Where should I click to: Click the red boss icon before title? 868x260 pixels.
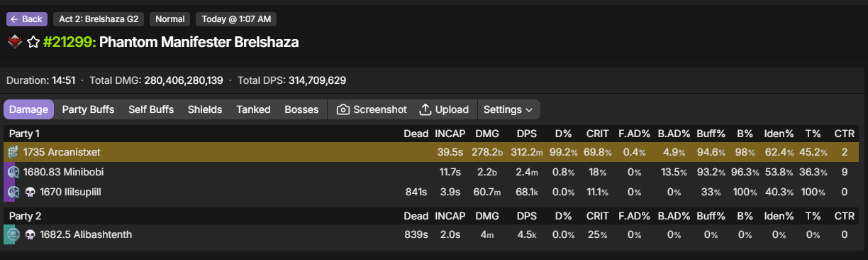[x=14, y=42]
